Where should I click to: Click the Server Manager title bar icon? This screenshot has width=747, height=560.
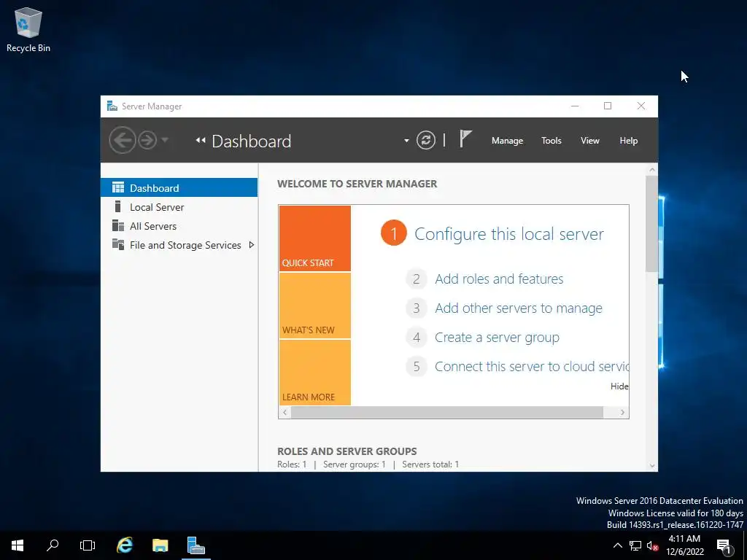tap(112, 106)
